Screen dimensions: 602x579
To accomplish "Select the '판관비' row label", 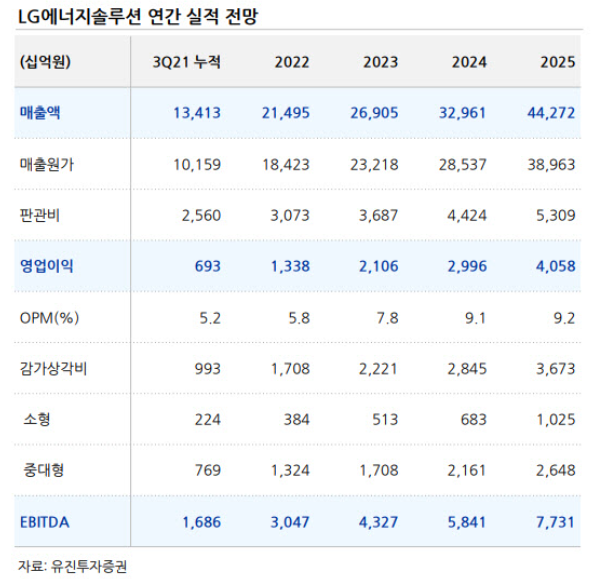I will pyautogui.click(x=40, y=215).
